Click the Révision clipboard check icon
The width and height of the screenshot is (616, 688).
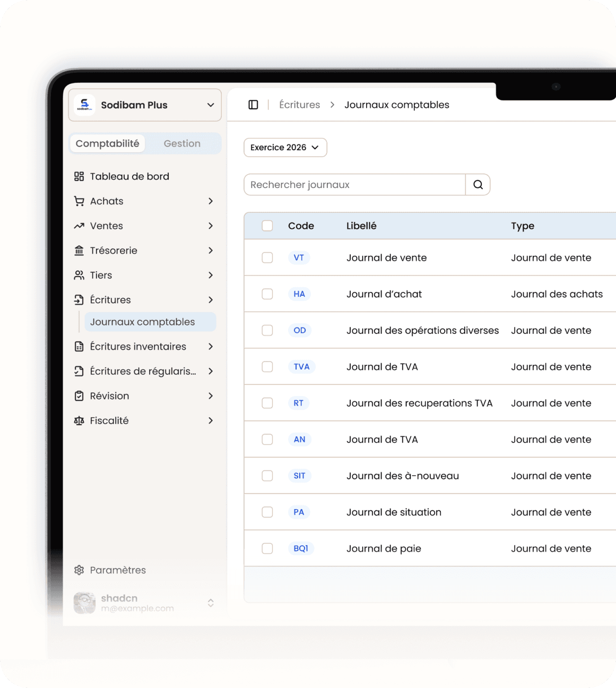point(79,396)
